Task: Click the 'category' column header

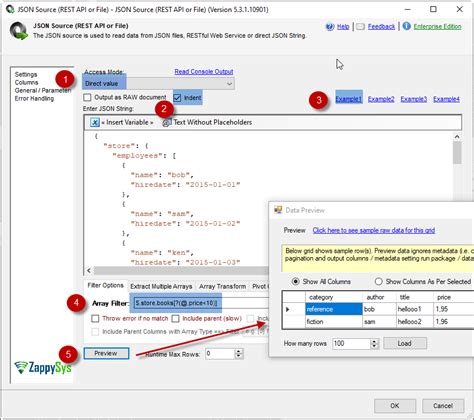Action: point(334,297)
